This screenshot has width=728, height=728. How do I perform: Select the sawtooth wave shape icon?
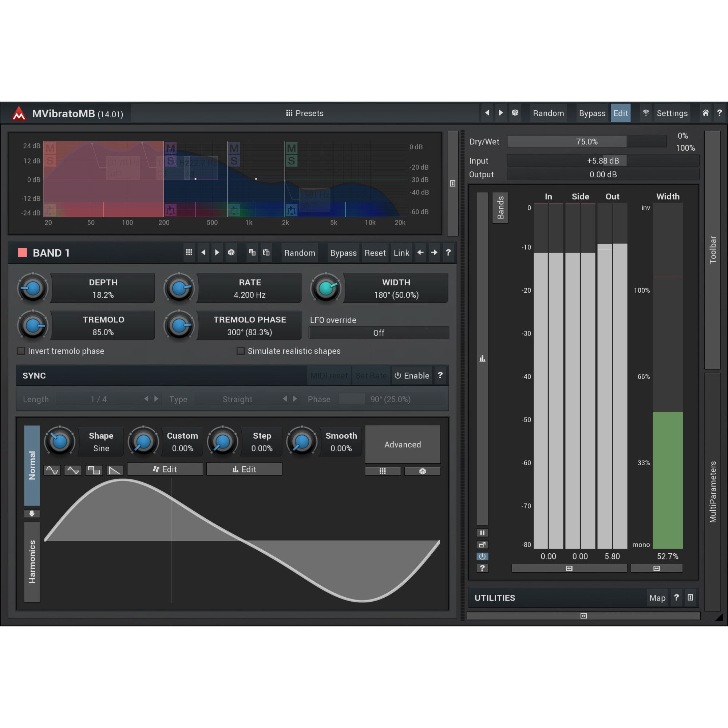pos(115,470)
